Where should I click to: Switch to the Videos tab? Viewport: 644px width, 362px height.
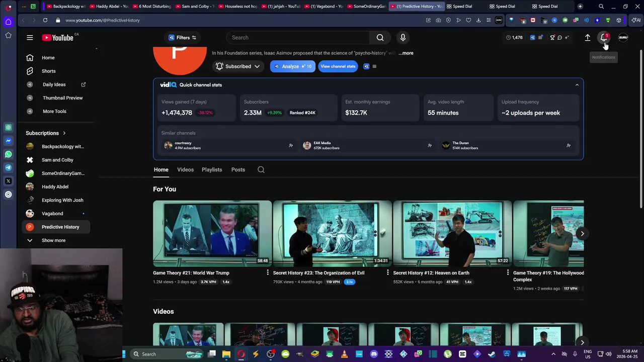[x=185, y=169]
